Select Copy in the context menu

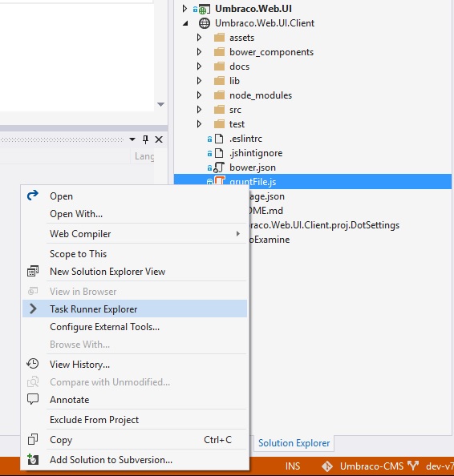pyautogui.click(x=134, y=440)
